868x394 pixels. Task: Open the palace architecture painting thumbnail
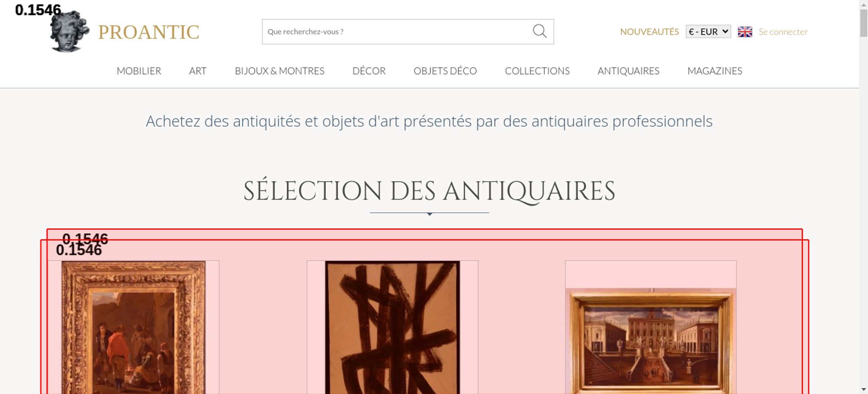pyautogui.click(x=651, y=341)
